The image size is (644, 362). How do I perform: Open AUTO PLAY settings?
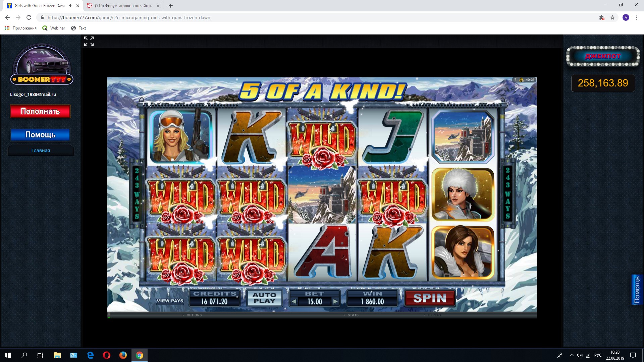(264, 298)
